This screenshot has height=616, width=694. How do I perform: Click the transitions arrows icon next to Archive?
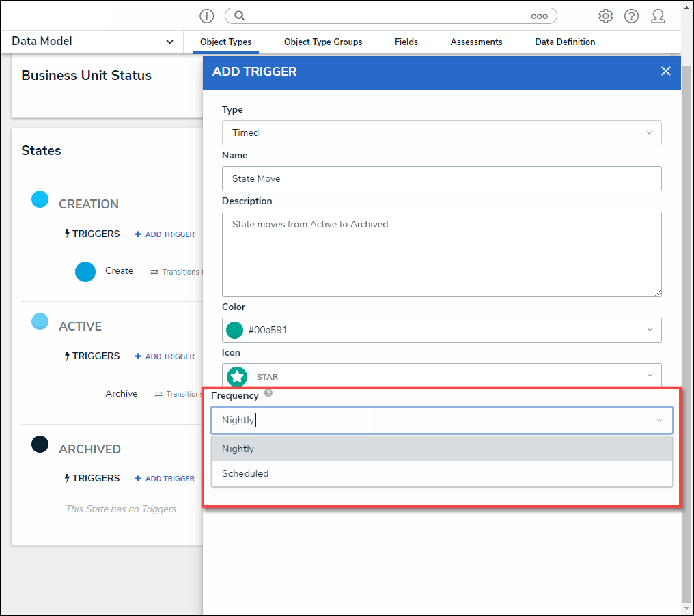[158, 394]
